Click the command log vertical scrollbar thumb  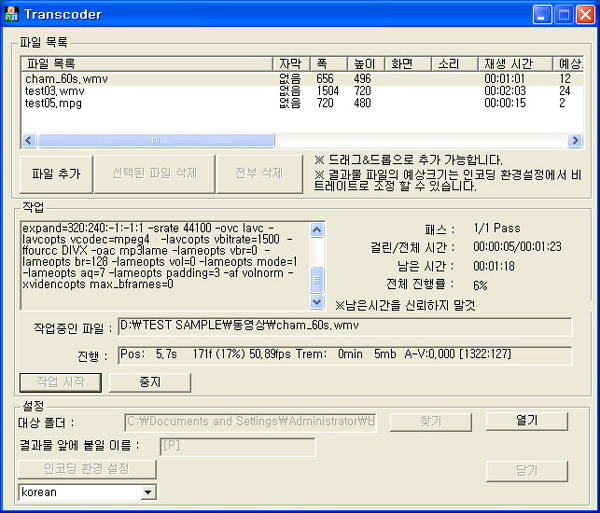317,280
